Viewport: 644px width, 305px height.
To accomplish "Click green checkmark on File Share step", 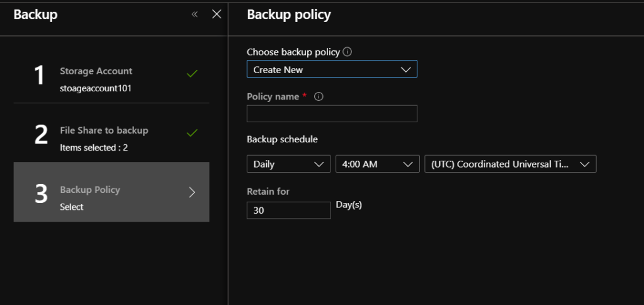I will [x=193, y=133].
